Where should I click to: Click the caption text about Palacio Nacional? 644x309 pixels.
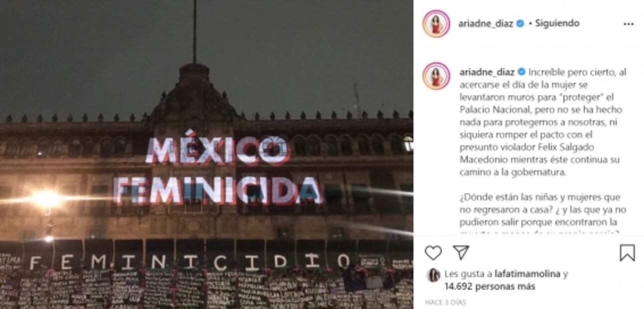pyautogui.click(x=541, y=122)
